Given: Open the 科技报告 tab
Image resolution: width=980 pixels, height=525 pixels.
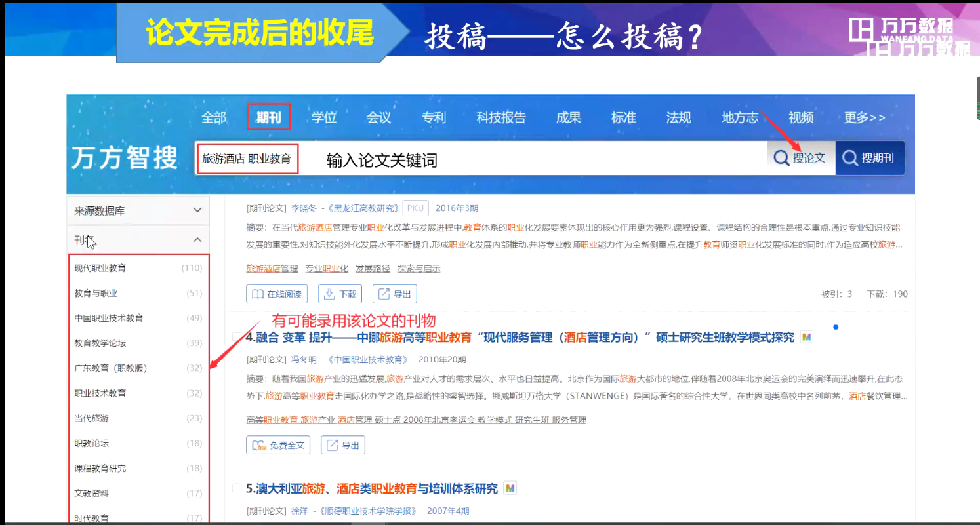Looking at the screenshot, I should coord(501,117).
